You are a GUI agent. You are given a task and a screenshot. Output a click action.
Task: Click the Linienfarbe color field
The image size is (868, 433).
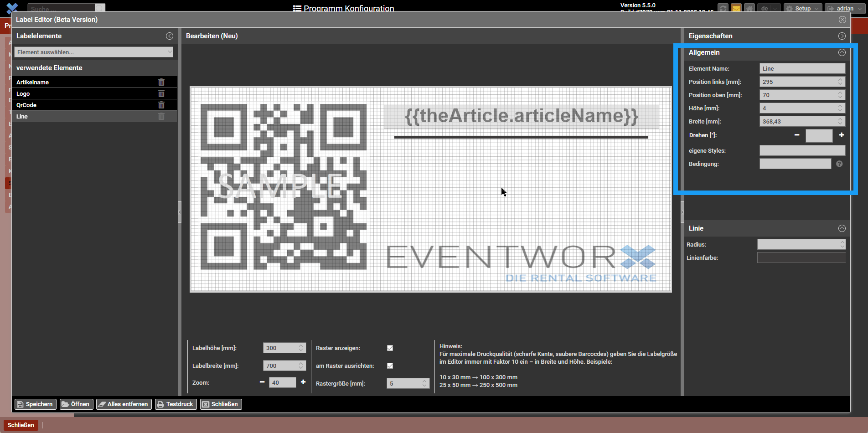pyautogui.click(x=801, y=258)
